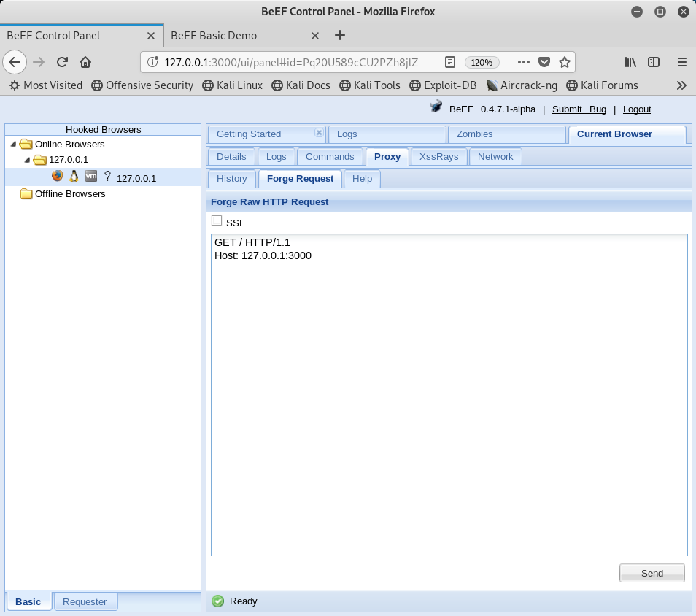The height and width of the screenshot is (616, 696).
Task: Click the Firefox forward arrow
Action: [39, 62]
